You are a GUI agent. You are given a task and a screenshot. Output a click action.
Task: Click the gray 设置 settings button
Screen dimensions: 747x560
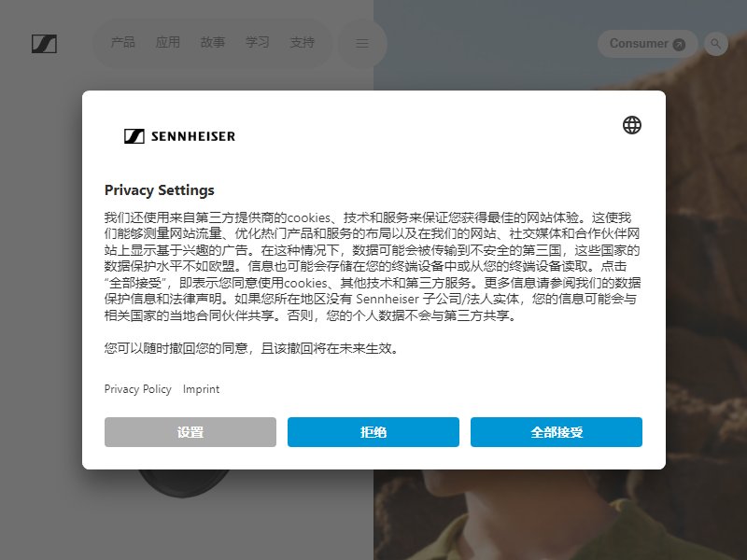[x=190, y=432]
